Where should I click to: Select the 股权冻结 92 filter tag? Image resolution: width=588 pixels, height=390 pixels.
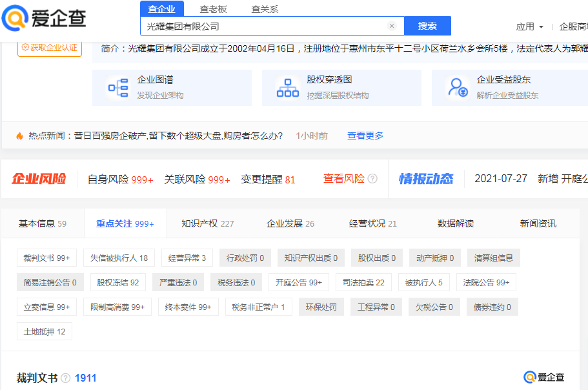[117, 282]
